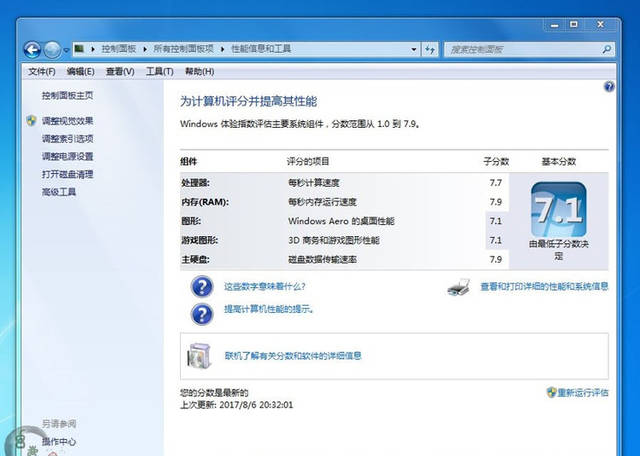Click 游戏图形 row label
This screenshot has width=640, height=456.
pos(199,240)
